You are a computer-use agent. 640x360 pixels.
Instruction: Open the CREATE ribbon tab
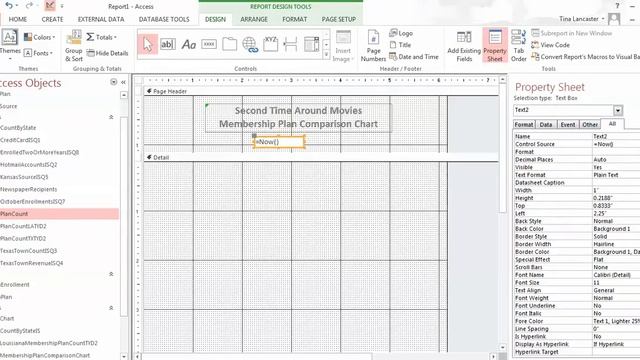click(52, 19)
